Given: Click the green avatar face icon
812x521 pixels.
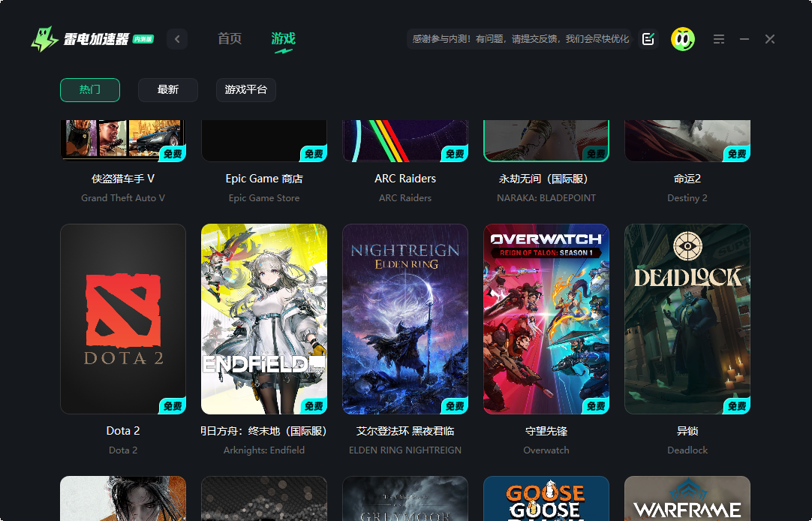Looking at the screenshot, I should (x=682, y=38).
